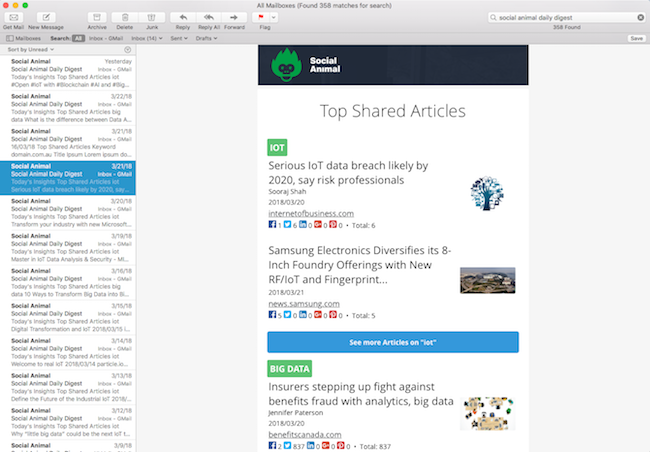Viewport: 650px width, 452px height.
Task: Click LinkedIn icon under IoT breach article
Action: click(x=303, y=224)
